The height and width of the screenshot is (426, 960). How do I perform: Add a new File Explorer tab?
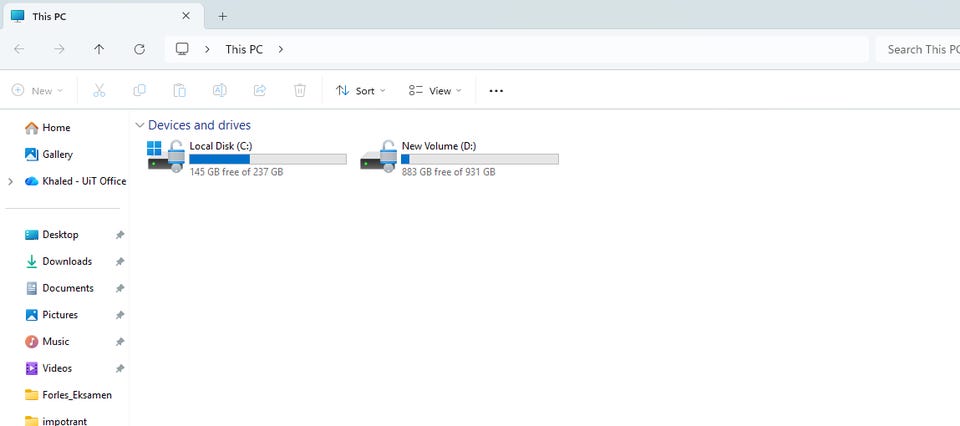pos(222,17)
